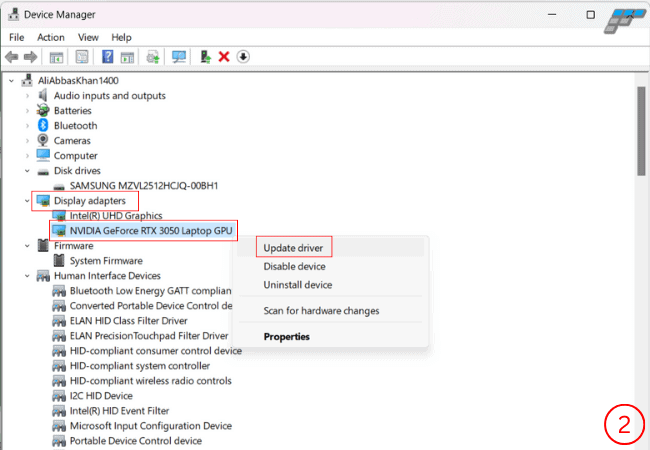The width and height of the screenshot is (650, 450).
Task: Open the View menu
Action: tap(88, 37)
